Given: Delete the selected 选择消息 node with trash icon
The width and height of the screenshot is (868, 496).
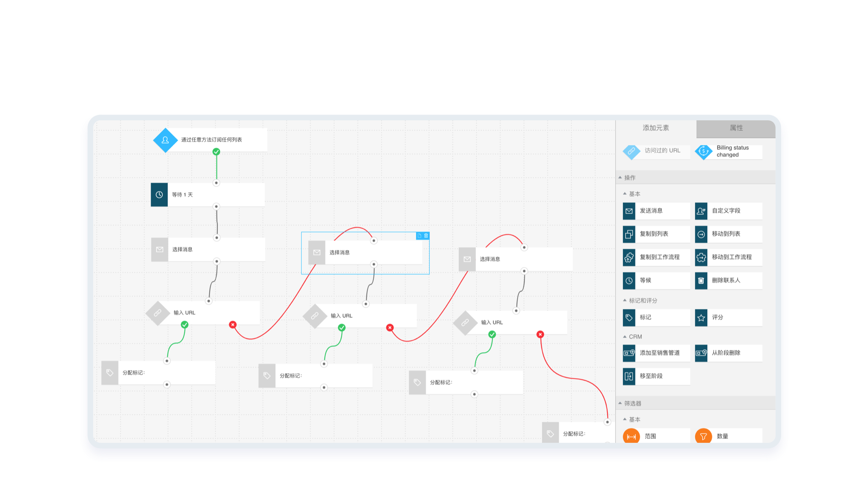Looking at the screenshot, I should 426,236.
